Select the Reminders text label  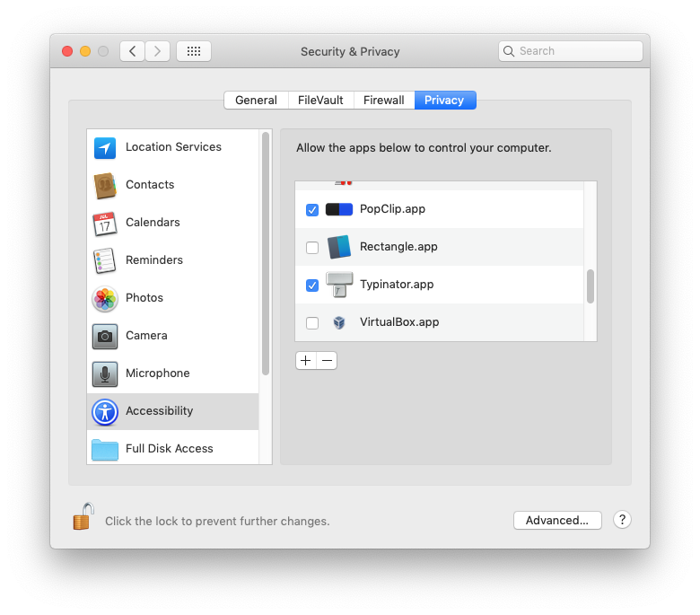coord(154,260)
